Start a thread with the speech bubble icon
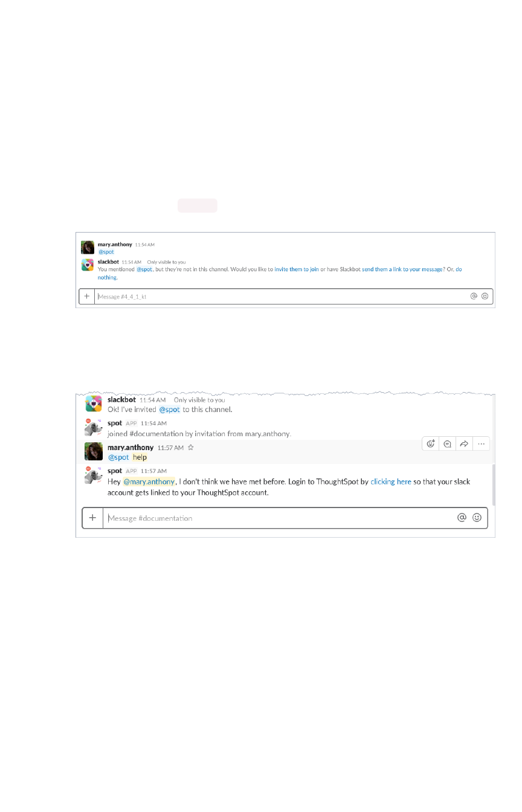 (x=448, y=443)
